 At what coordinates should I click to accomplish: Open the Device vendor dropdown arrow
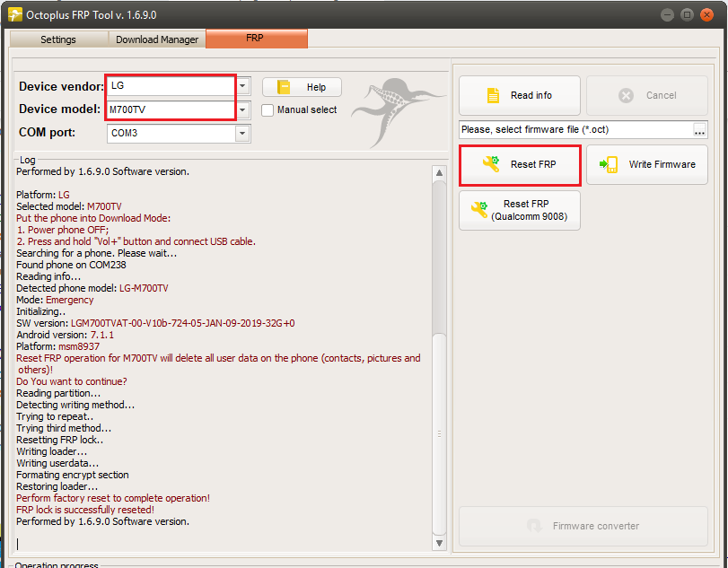click(x=243, y=86)
